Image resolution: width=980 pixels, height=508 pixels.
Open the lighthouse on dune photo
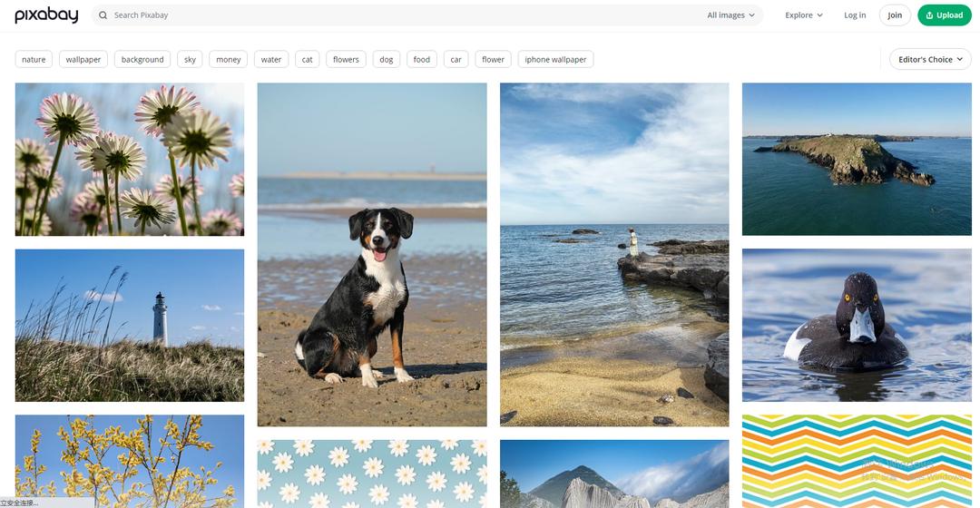pos(130,325)
